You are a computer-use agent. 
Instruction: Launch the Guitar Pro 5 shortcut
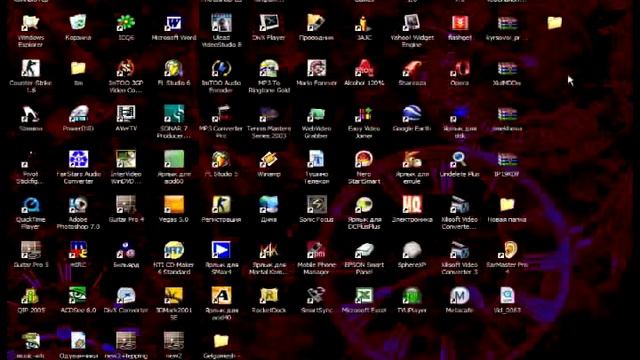pyautogui.click(x=31, y=250)
